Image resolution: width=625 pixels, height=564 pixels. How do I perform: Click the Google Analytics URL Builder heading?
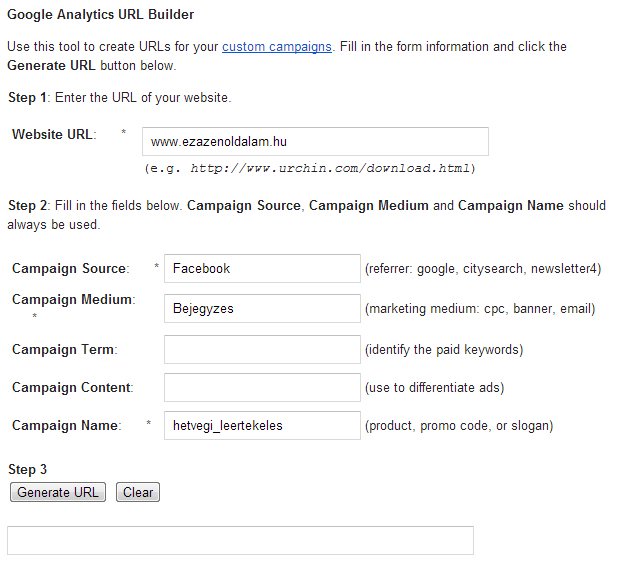coord(101,15)
